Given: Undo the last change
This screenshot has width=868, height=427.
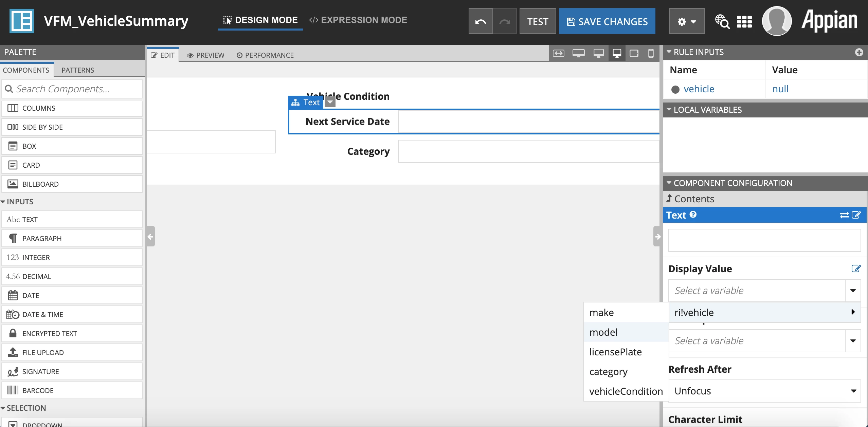Looking at the screenshot, I should point(481,21).
